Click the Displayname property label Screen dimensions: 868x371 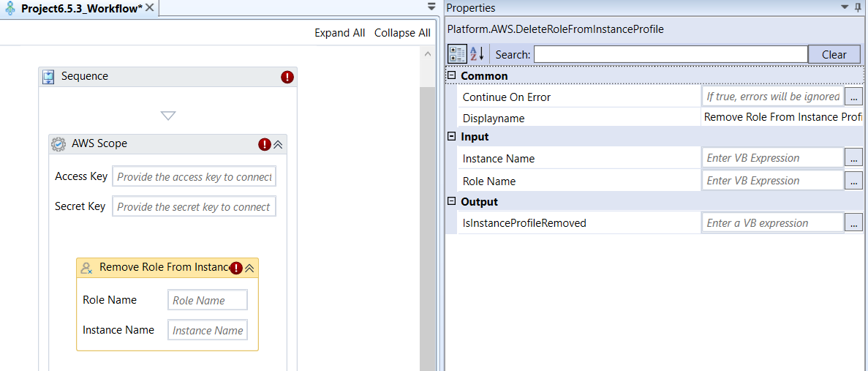[494, 119]
